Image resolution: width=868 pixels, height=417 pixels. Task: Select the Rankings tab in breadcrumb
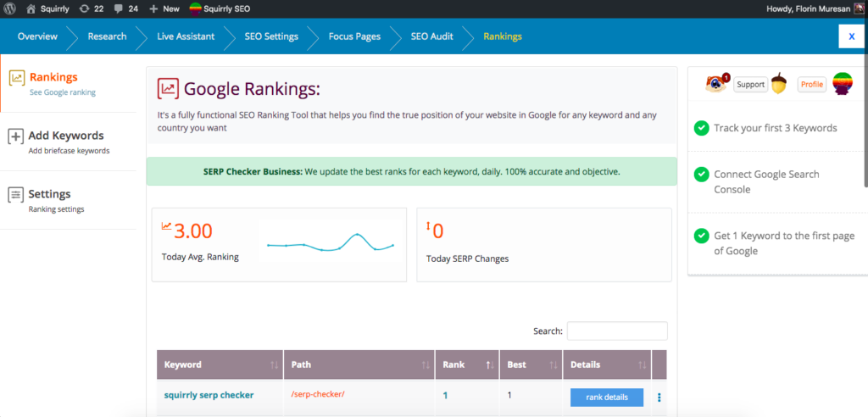click(x=502, y=36)
